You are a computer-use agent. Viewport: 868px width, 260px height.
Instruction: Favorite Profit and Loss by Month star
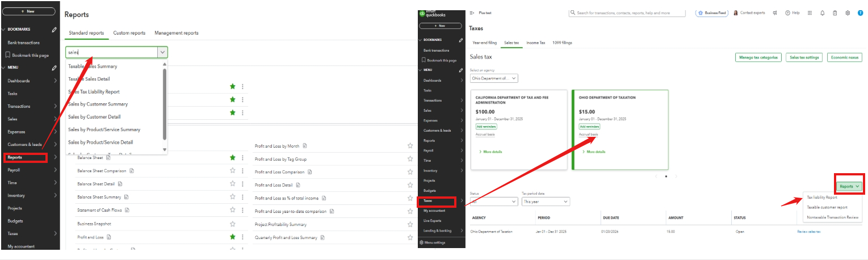coord(410,146)
